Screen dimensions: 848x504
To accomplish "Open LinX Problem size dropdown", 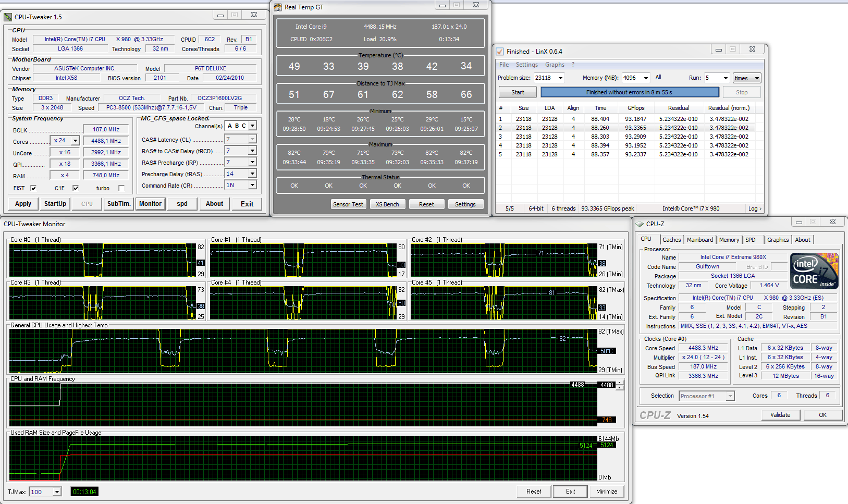I will point(560,78).
